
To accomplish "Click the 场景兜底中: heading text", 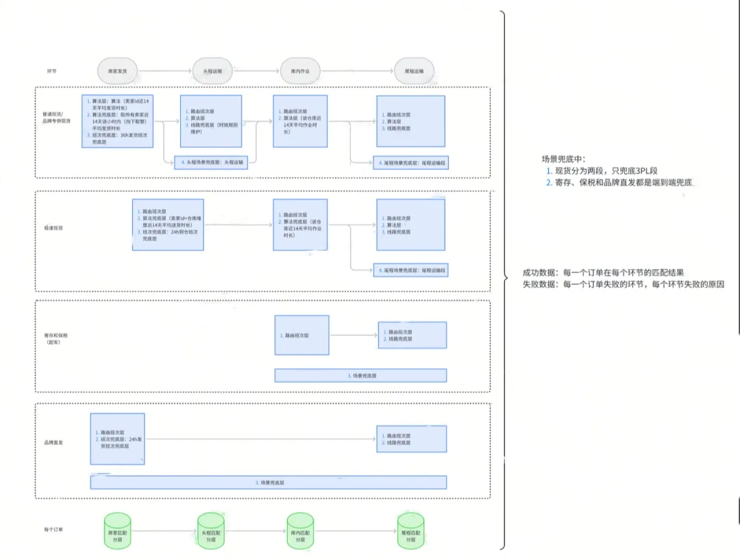I will coord(563,159).
